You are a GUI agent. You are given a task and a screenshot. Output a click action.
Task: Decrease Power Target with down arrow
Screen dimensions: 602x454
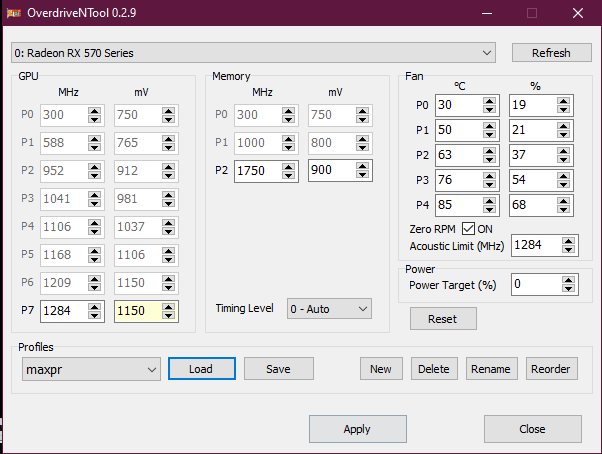[x=568, y=289]
